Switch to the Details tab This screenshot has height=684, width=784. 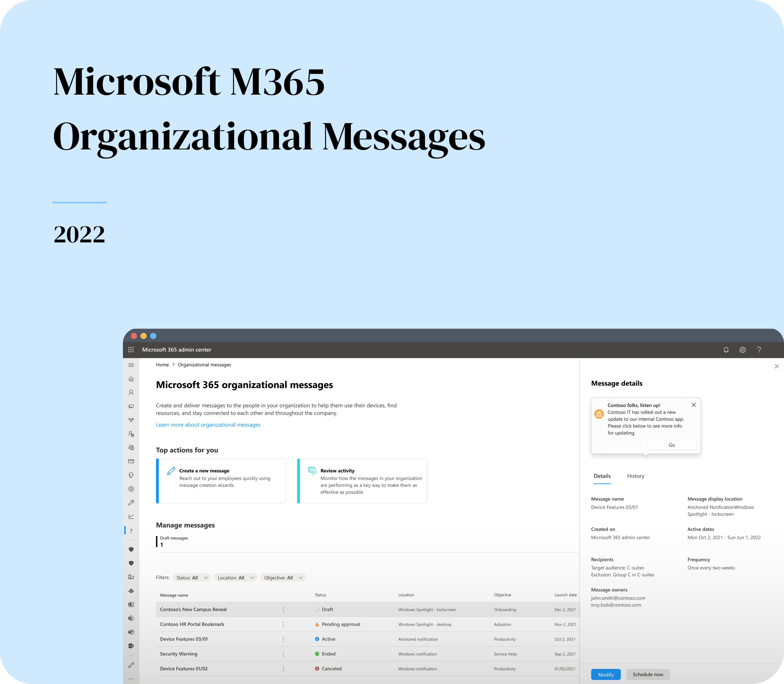[x=602, y=476]
